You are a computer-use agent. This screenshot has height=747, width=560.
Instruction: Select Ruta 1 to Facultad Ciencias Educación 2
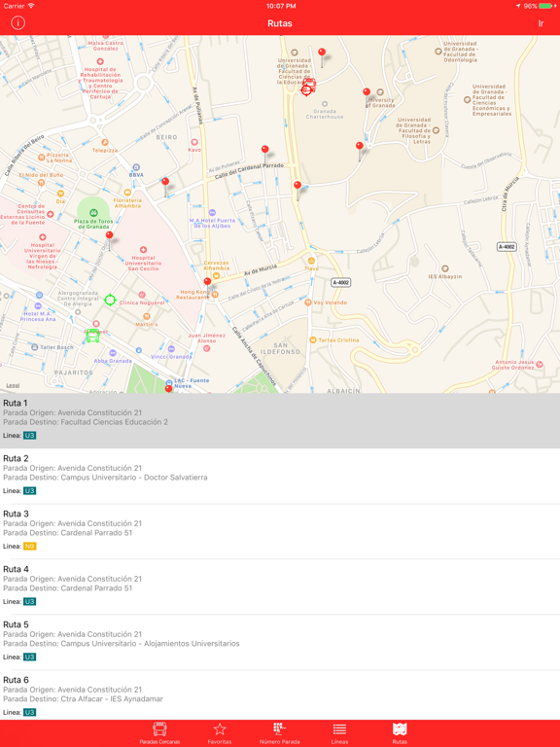280,420
